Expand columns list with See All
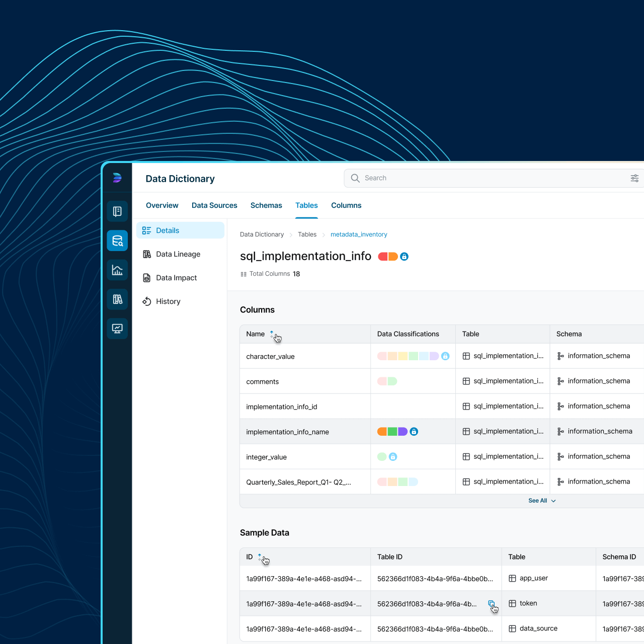Viewport: 644px width, 644px height. click(x=542, y=501)
